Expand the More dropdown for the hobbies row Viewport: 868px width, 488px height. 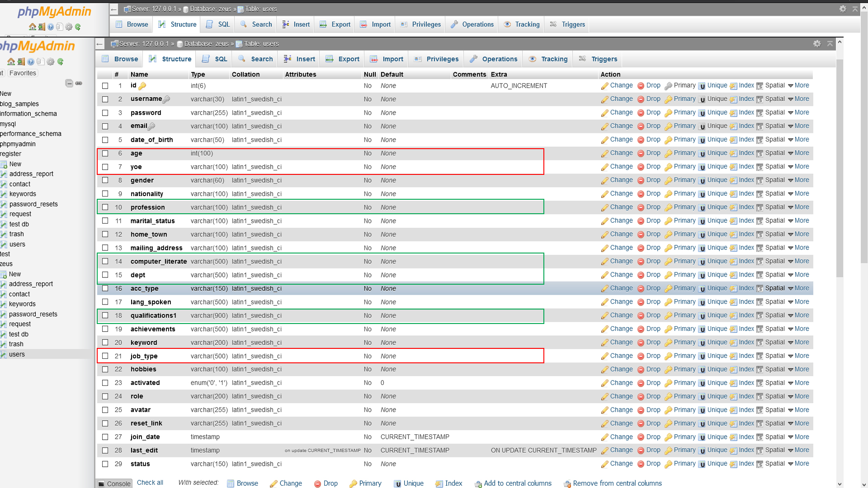(x=798, y=369)
